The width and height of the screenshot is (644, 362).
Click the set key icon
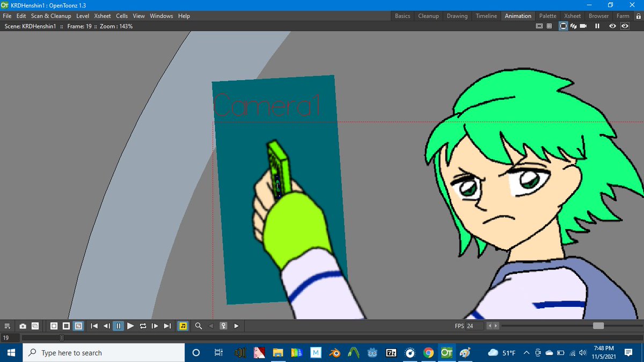[223, 326]
